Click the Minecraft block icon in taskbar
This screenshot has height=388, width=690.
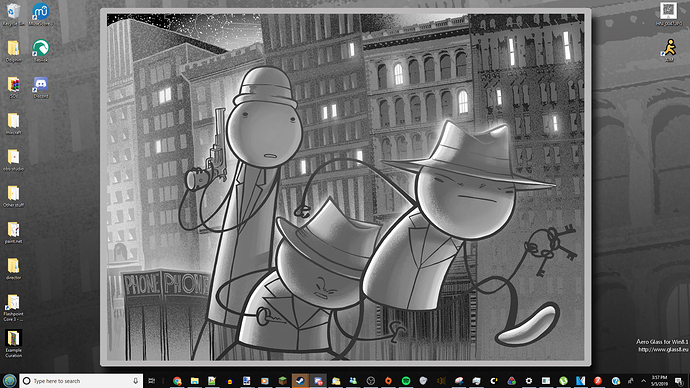coord(283,381)
